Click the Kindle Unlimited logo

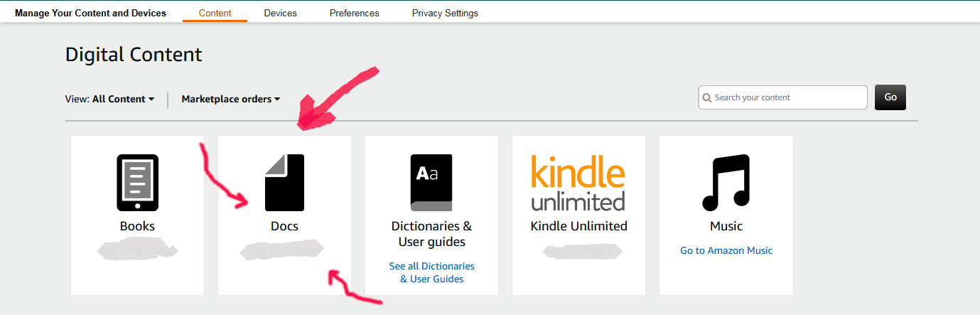tap(578, 183)
